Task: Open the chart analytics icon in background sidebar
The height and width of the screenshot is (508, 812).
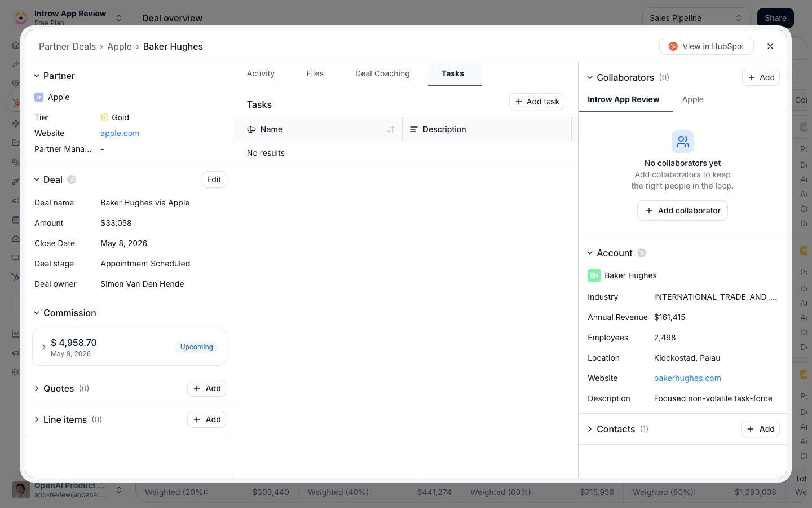Action: pos(16,334)
